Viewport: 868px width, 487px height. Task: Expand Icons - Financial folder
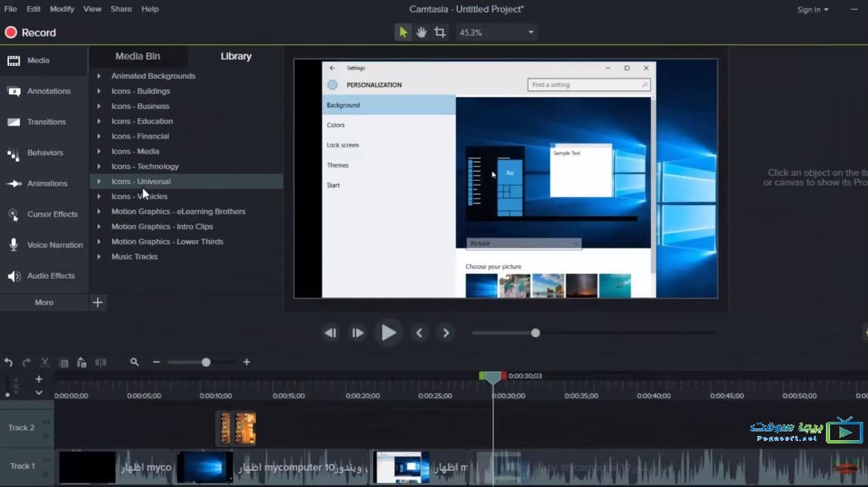pos(99,136)
